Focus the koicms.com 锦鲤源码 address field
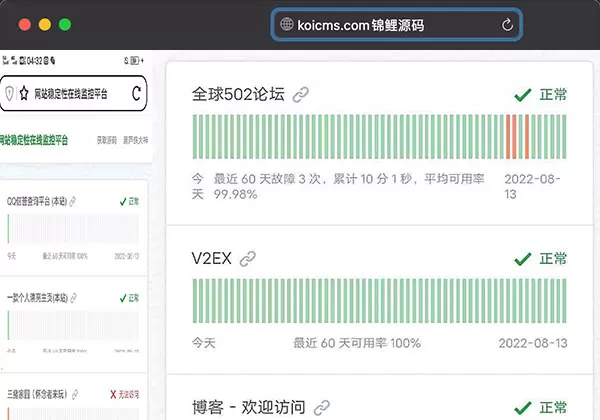600x420 pixels. pos(396,25)
